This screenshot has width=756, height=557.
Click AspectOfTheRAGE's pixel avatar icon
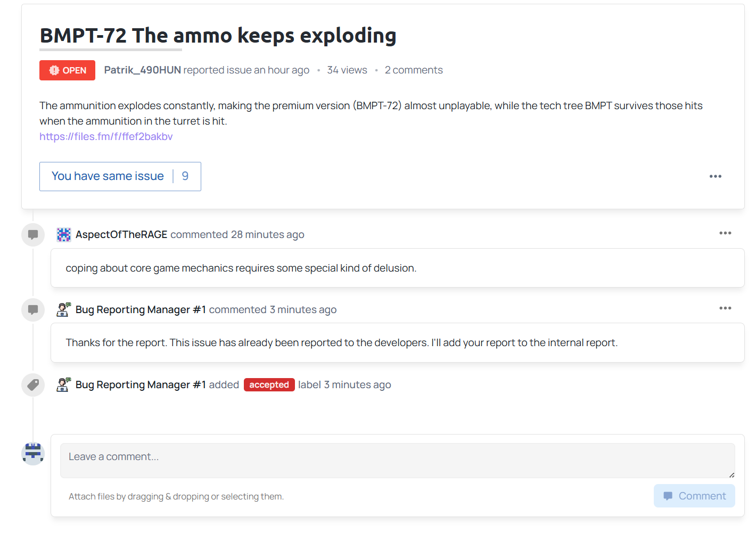click(64, 235)
